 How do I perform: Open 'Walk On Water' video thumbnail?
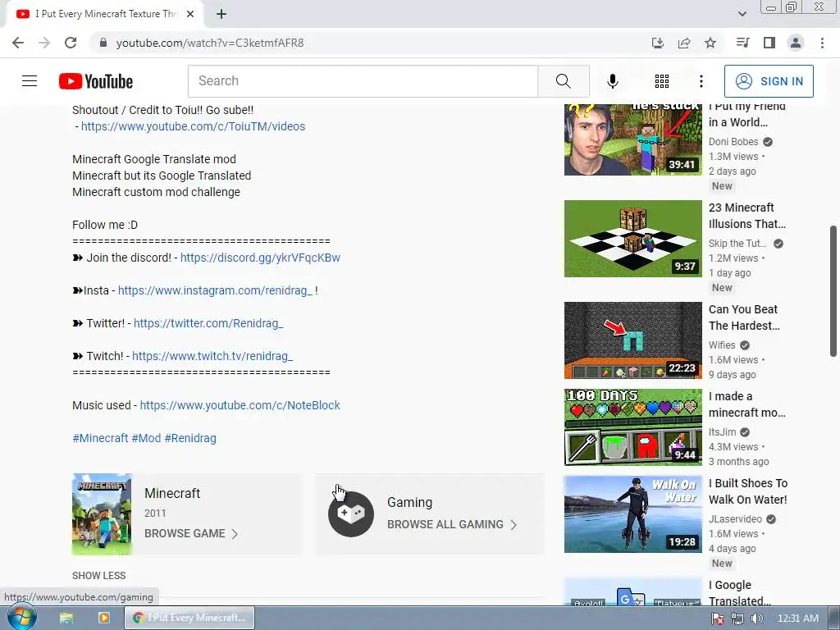[x=632, y=514]
